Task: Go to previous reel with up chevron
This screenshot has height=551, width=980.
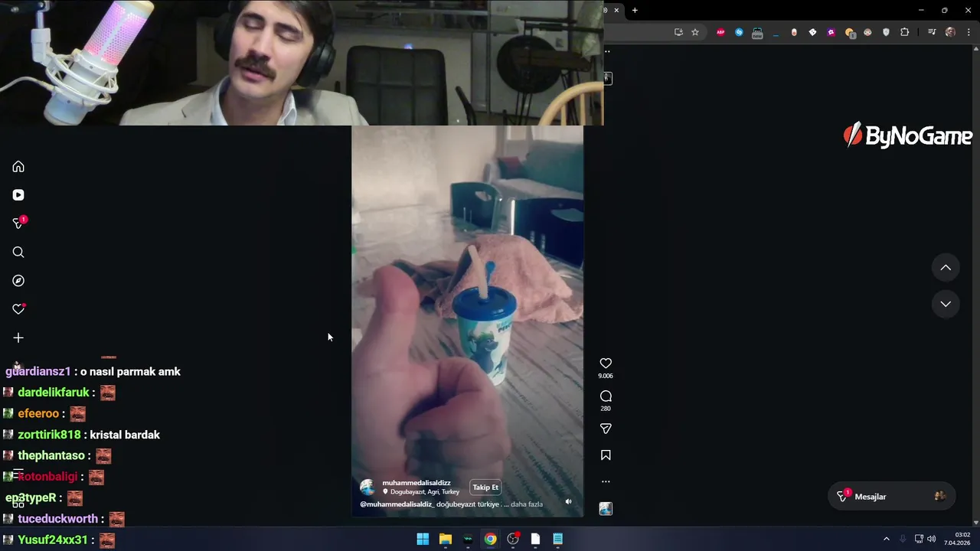Action: (x=946, y=268)
